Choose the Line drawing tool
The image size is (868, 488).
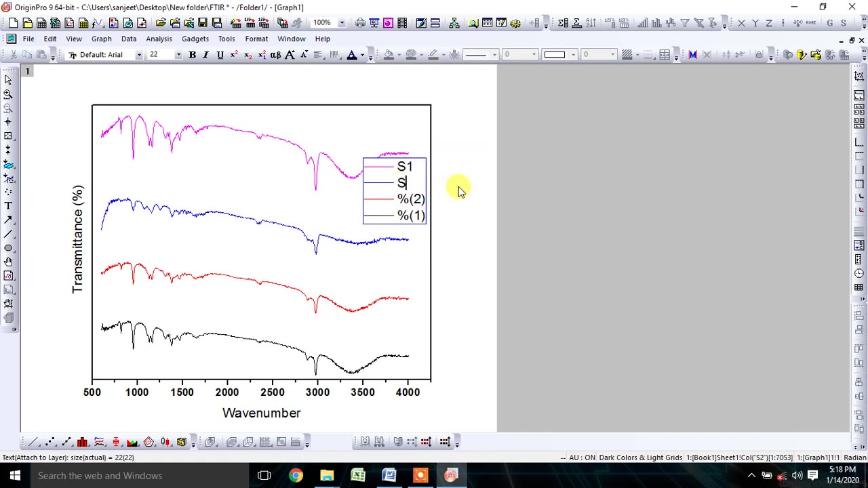tap(8, 234)
